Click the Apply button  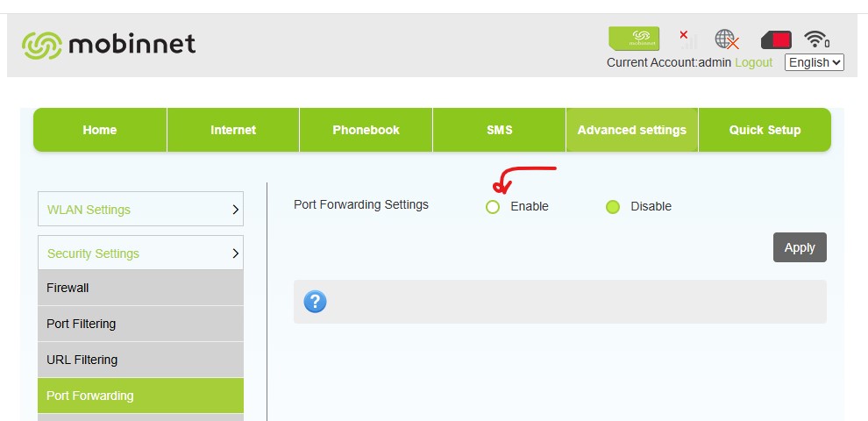(800, 247)
